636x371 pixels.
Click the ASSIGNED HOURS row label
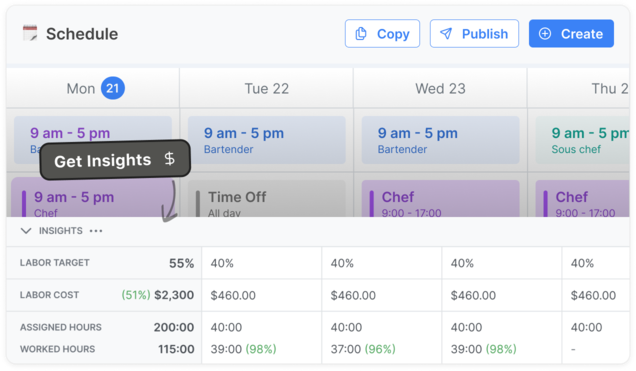point(61,327)
